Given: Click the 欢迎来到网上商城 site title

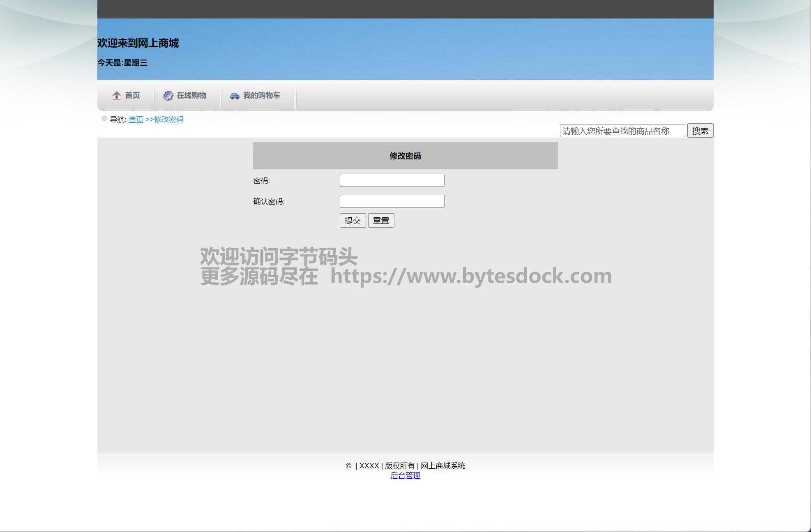Looking at the screenshot, I should coord(138,43).
